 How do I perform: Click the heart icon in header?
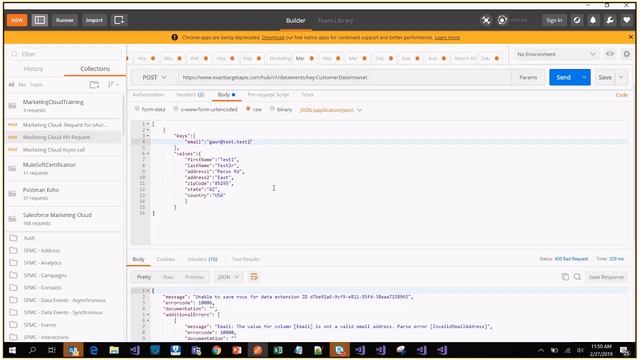(x=627, y=20)
